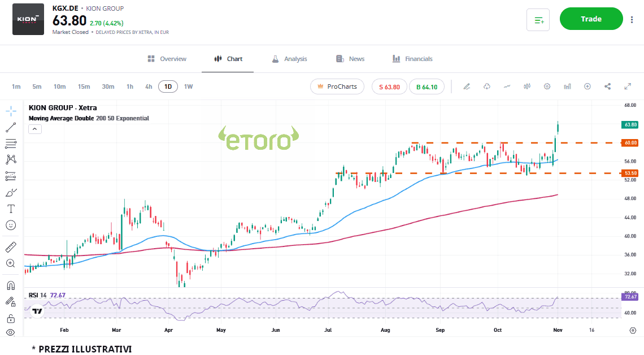This screenshot has width=644, height=355.
Task: Click the green Trade button
Action: pos(591,19)
